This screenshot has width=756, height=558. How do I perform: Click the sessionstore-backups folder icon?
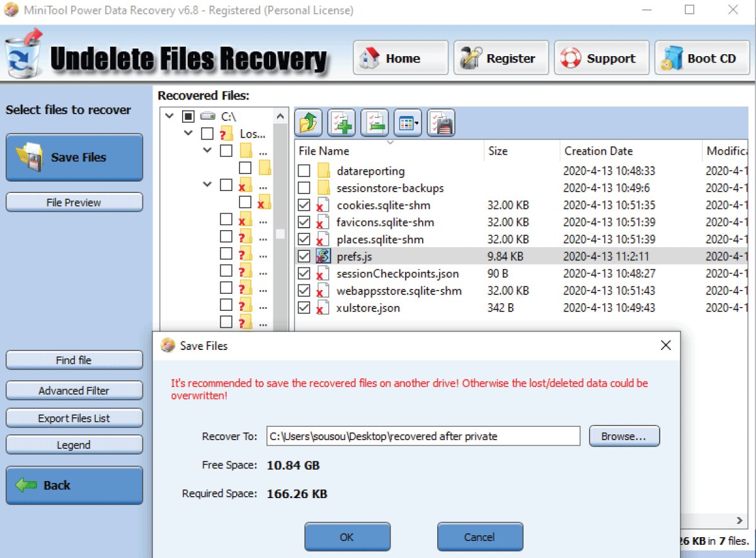click(x=324, y=188)
